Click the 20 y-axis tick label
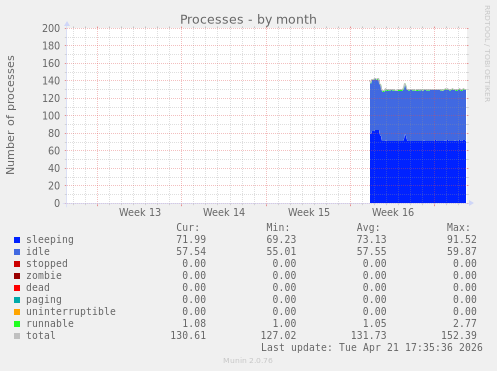The image size is (497, 371). 54,186
